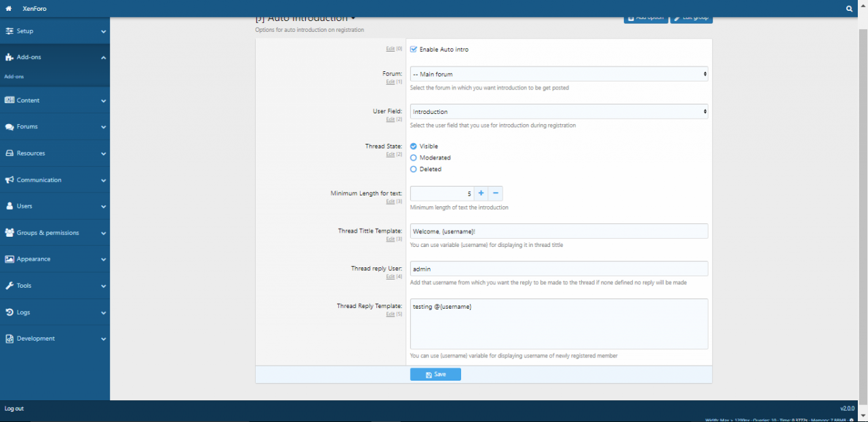Viewport: 868px width, 422px height.
Task: Open the User Field dropdown showing Introduction
Action: pos(559,111)
